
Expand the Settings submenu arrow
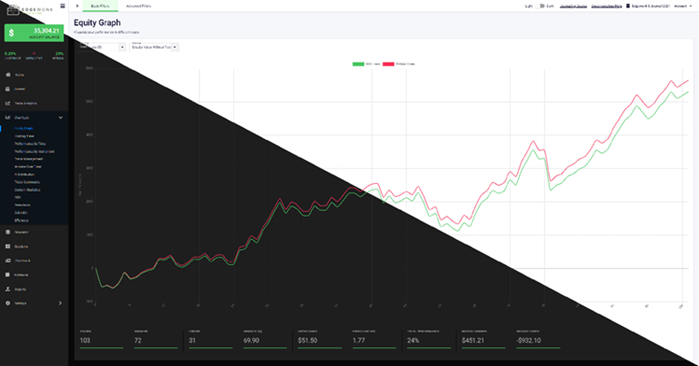click(x=61, y=303)
